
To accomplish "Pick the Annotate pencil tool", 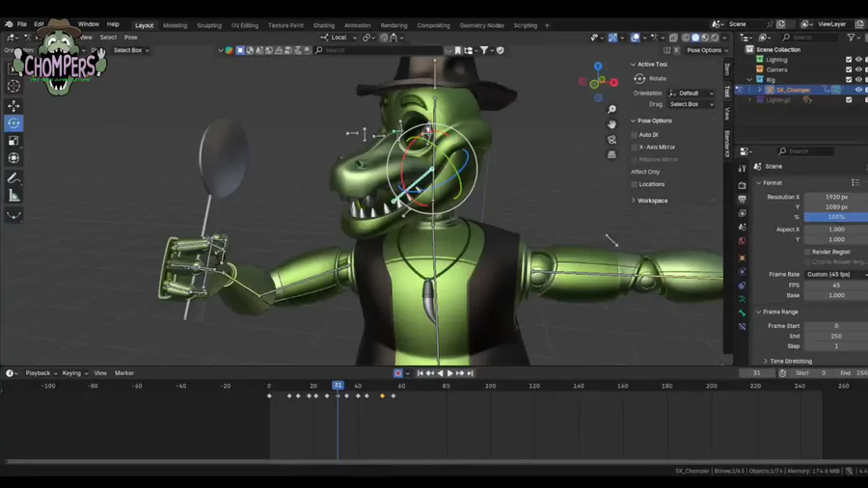I will point(14,178).
